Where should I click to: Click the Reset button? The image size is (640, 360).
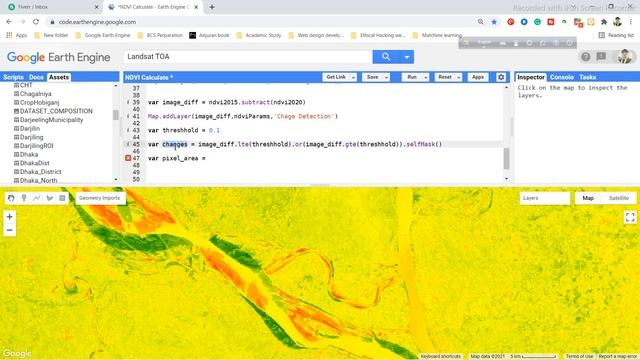coord(445,77)
